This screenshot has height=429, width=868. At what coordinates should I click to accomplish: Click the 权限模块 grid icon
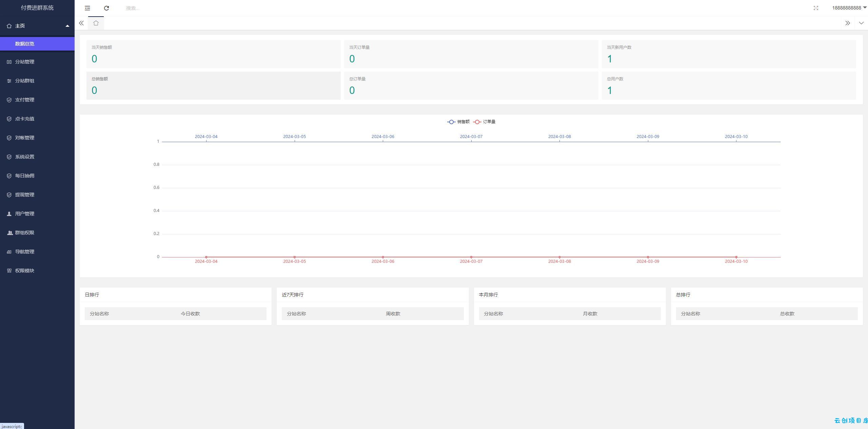[x=9, y=271]
